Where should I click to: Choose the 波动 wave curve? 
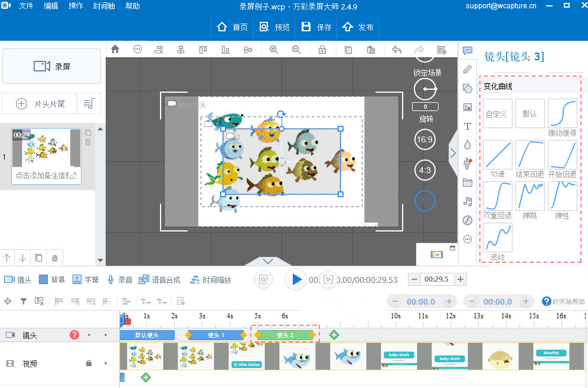(x=498, y=237)
